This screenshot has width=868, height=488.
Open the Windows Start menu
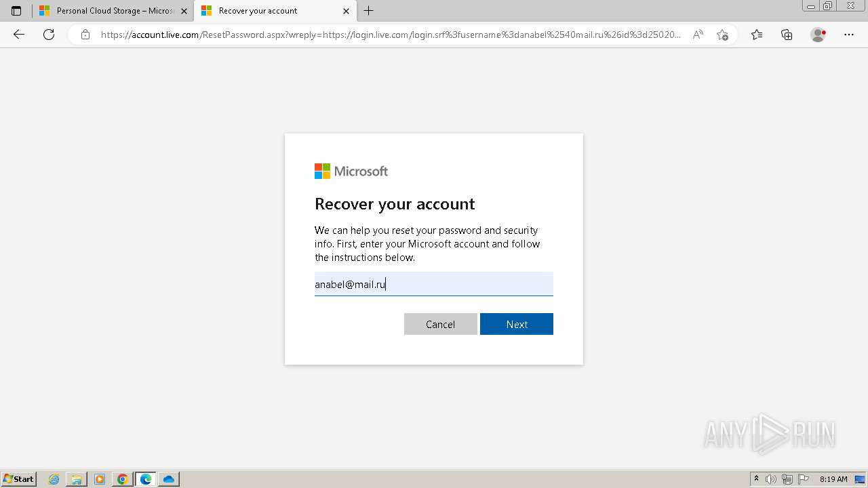[x=18, y=479]
